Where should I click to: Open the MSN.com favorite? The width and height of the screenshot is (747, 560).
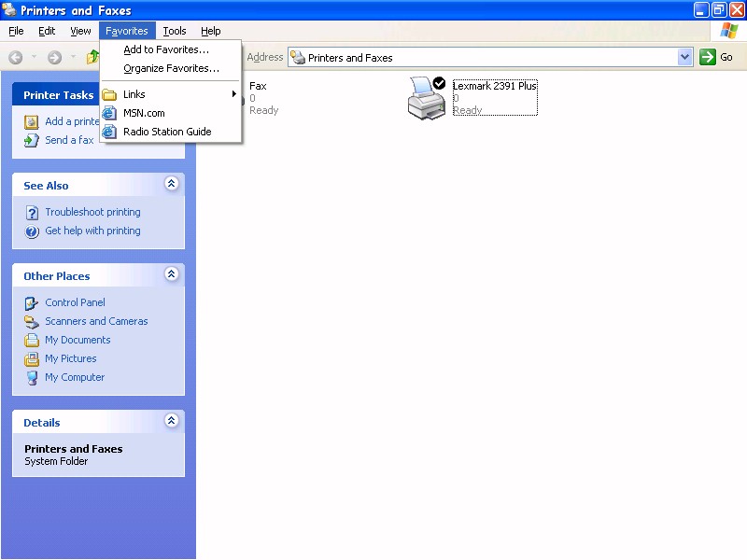coord(171,113)
